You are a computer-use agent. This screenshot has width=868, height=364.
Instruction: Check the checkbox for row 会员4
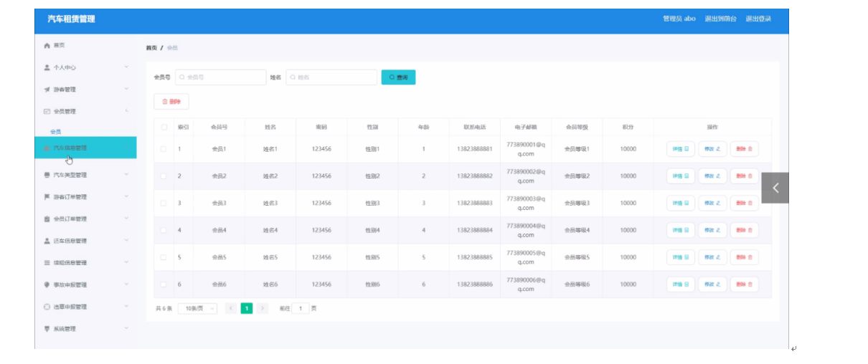point(164,230)
